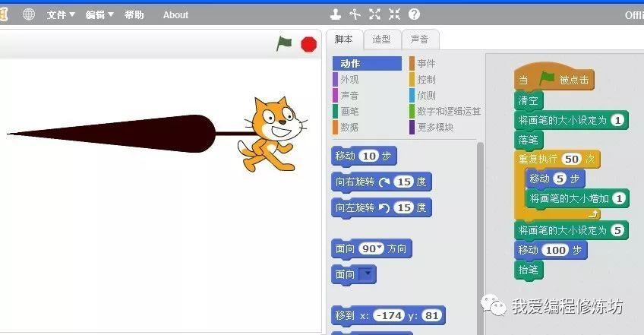The image size is (644, 335).
Task: Edit the -174 x value field
Action: coord(389,316)
